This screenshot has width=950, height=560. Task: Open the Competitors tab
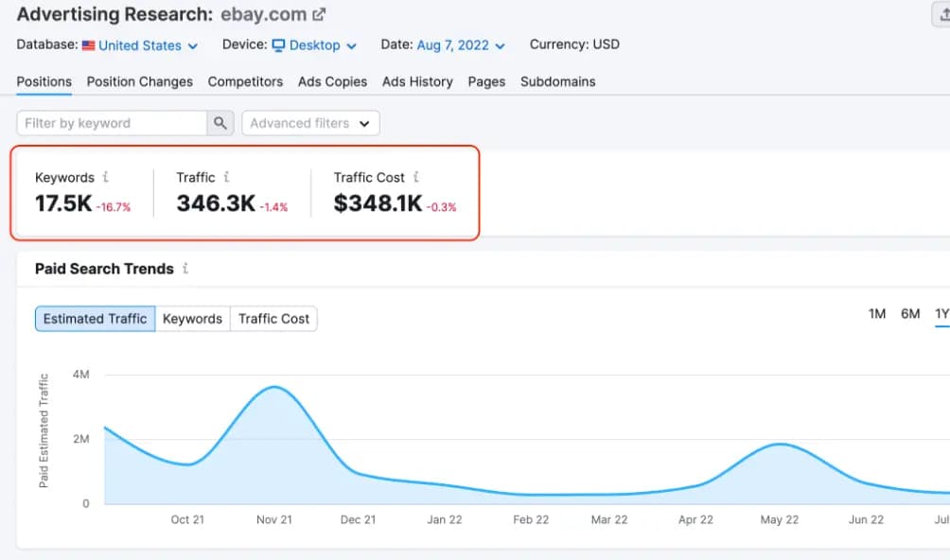click(245, 81)
